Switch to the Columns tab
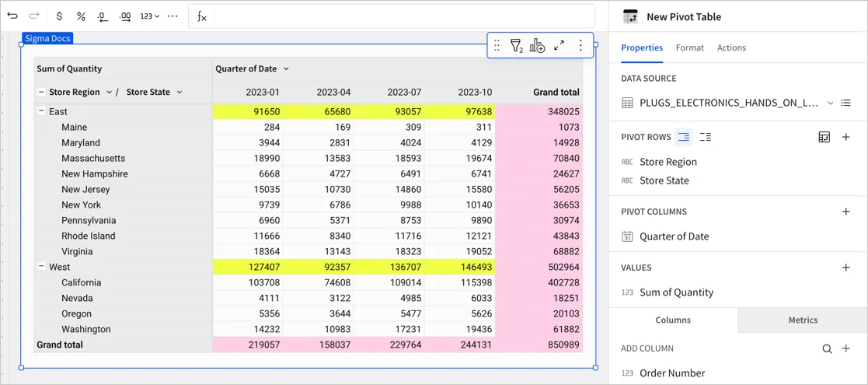This screenshot has height=385, width=868. [x=673, y=320]
